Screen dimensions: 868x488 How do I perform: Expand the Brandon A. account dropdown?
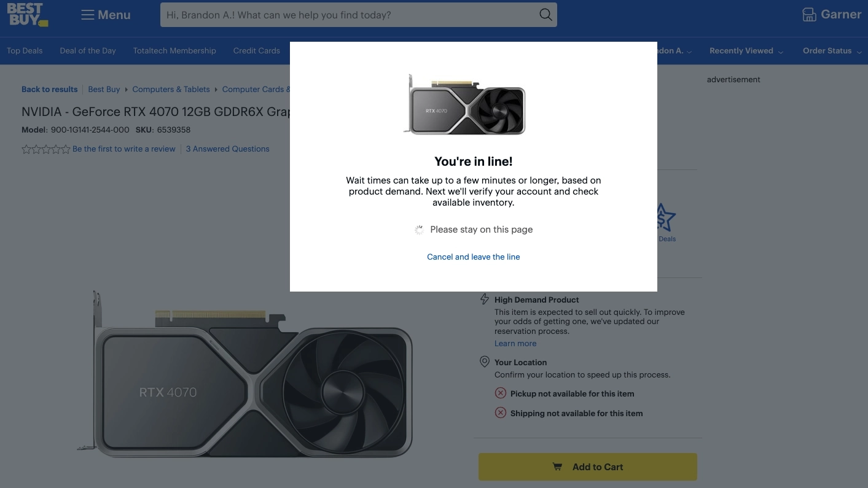coord(674,51)
